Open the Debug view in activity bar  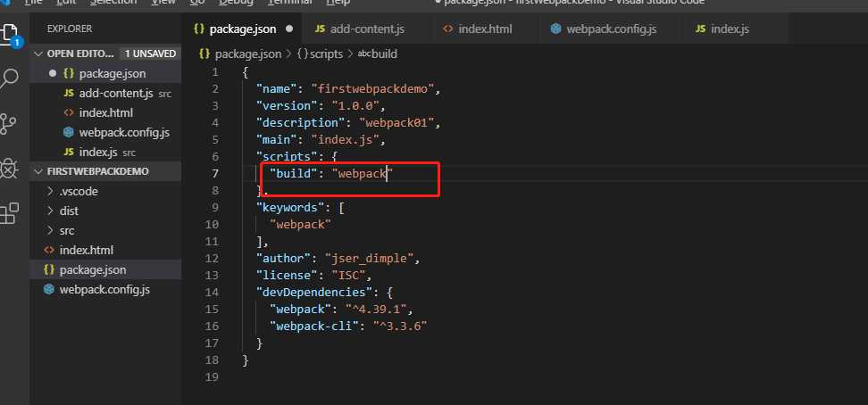9,169
